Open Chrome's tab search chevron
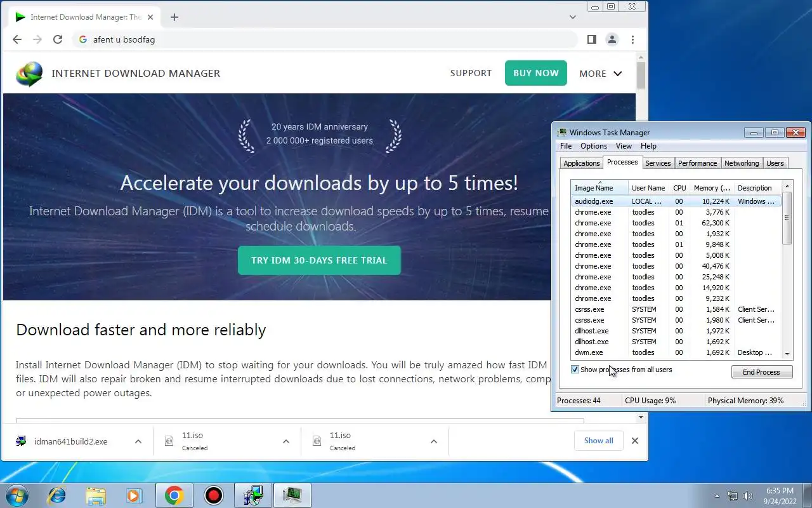The image size is (812, 508). coord(573,17)
